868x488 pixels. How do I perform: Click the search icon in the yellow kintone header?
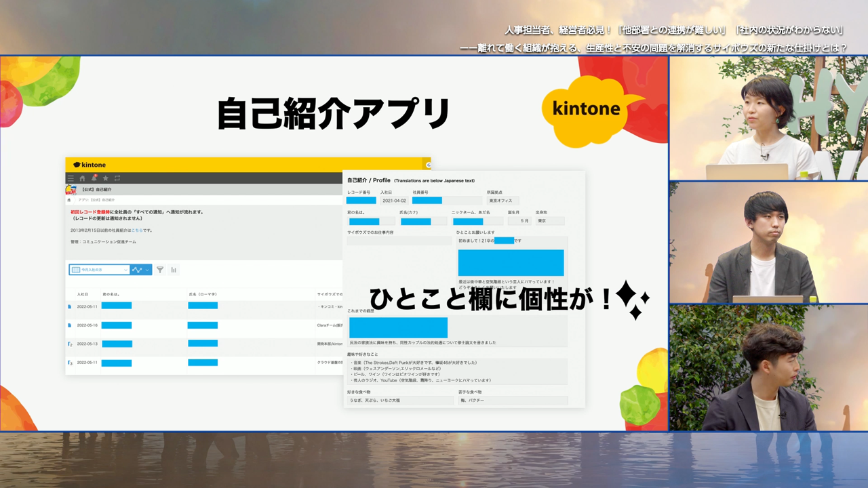coord(428,165)
